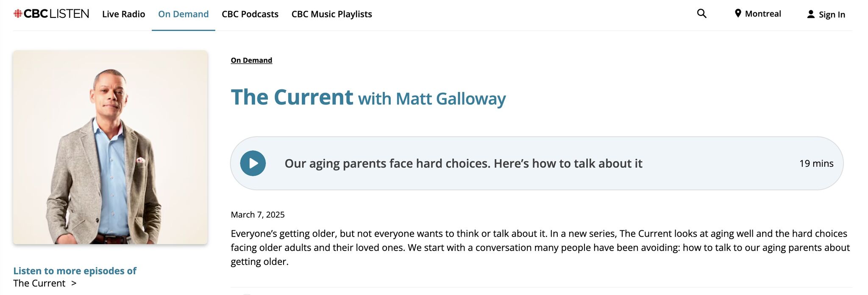This screenshot has height=295, width=868.
Task: Change the Montreal location setting
Action: 762,14
